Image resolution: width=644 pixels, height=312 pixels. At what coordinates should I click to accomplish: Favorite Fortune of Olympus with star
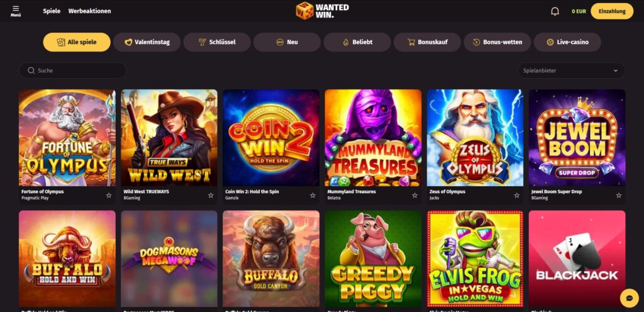tap(109, 196)
